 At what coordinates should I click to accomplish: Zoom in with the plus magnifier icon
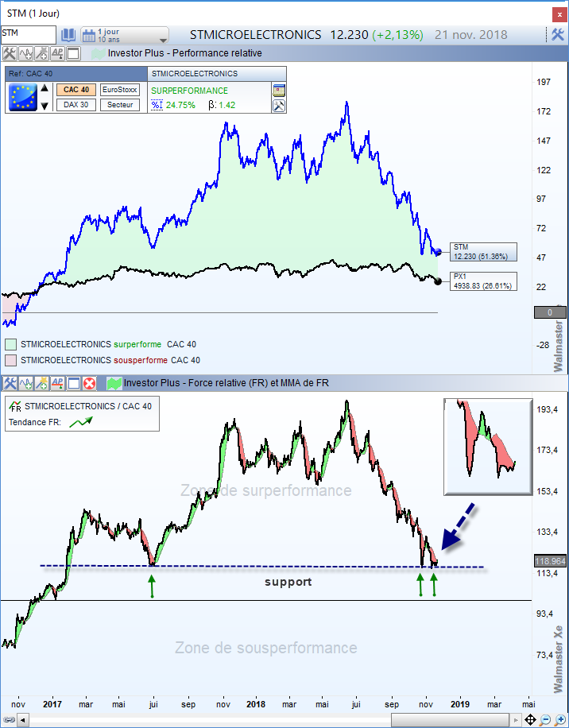[x=560, y=721]
